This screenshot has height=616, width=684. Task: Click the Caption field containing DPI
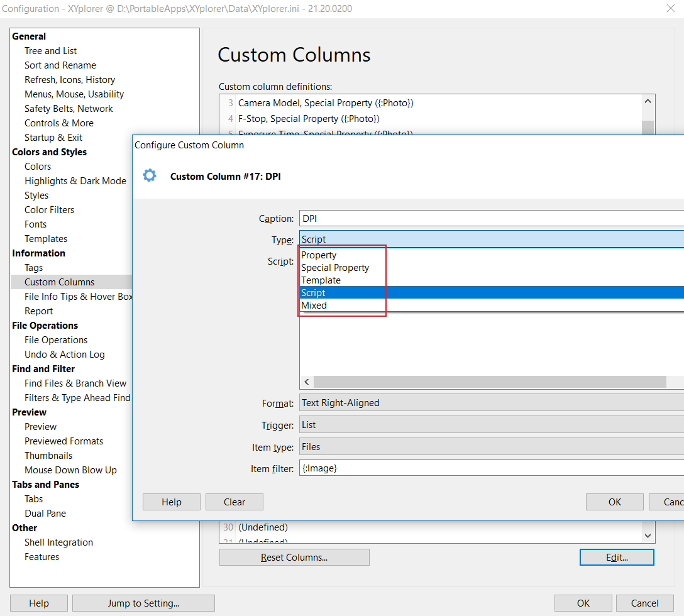(x=490, y=219)
